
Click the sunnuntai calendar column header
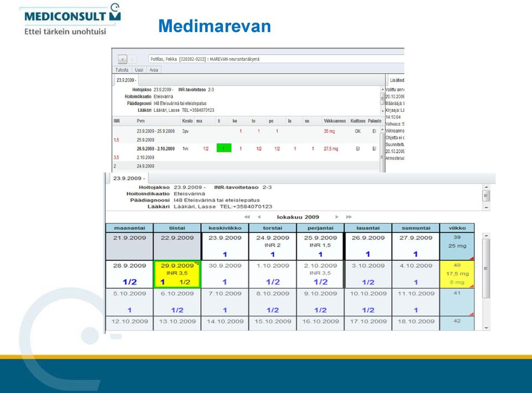pos(416,228)
